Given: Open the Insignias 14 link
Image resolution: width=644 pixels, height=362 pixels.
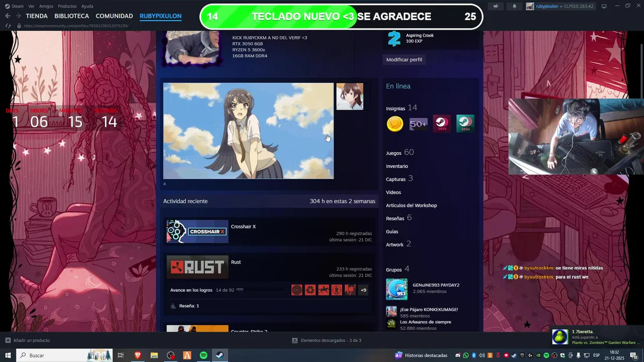Looking at the screenshot, I should [401, 108].
